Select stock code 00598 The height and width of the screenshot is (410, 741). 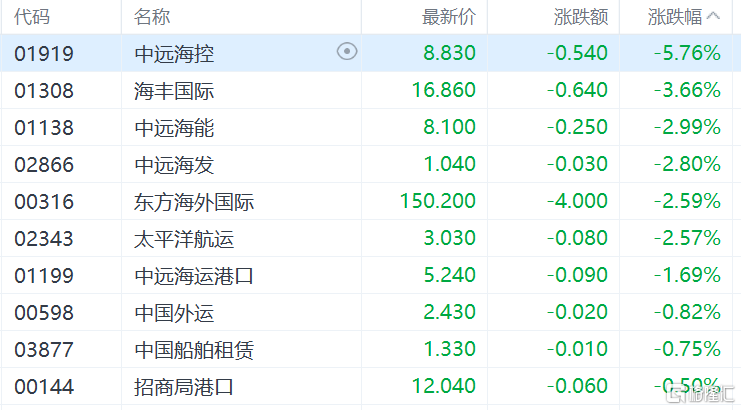point(44,313)
